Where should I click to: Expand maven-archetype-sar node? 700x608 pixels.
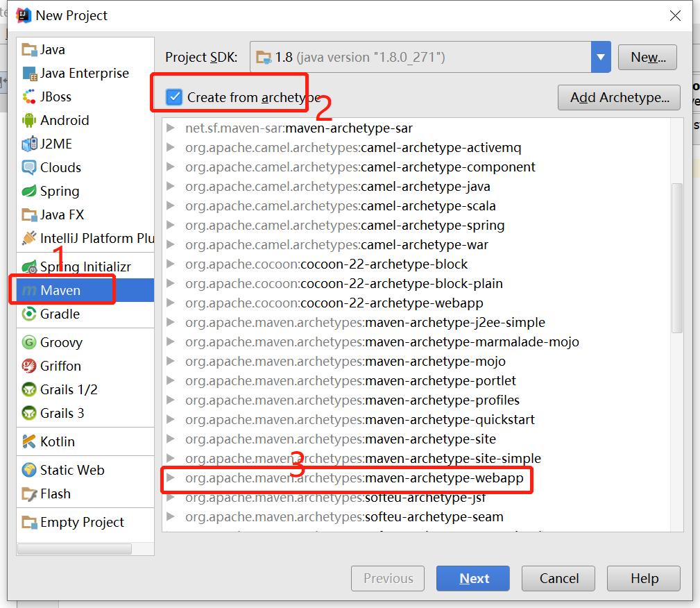click(170, 128)
